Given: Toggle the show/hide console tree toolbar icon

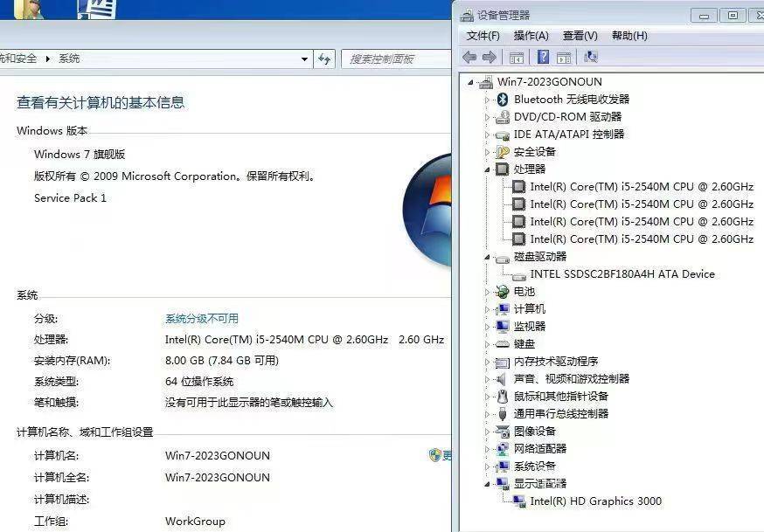Looking at the screenshot, I should pyautogui.click(x=517, y=58).
